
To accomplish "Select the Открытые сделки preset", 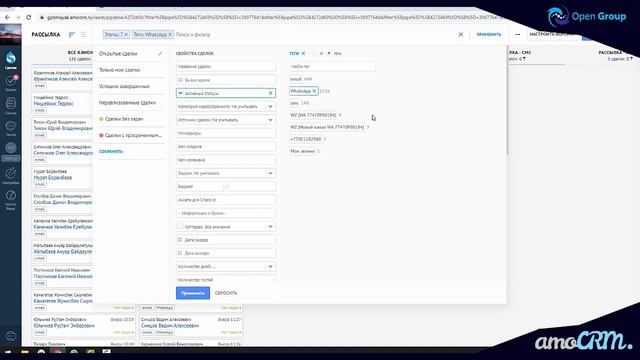I will click(x=118, y=53).
